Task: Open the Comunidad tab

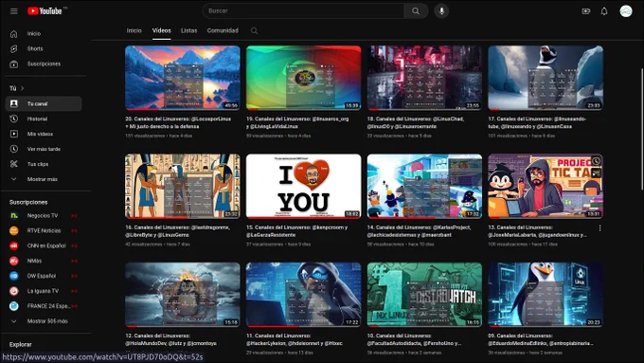Action: 223,31
